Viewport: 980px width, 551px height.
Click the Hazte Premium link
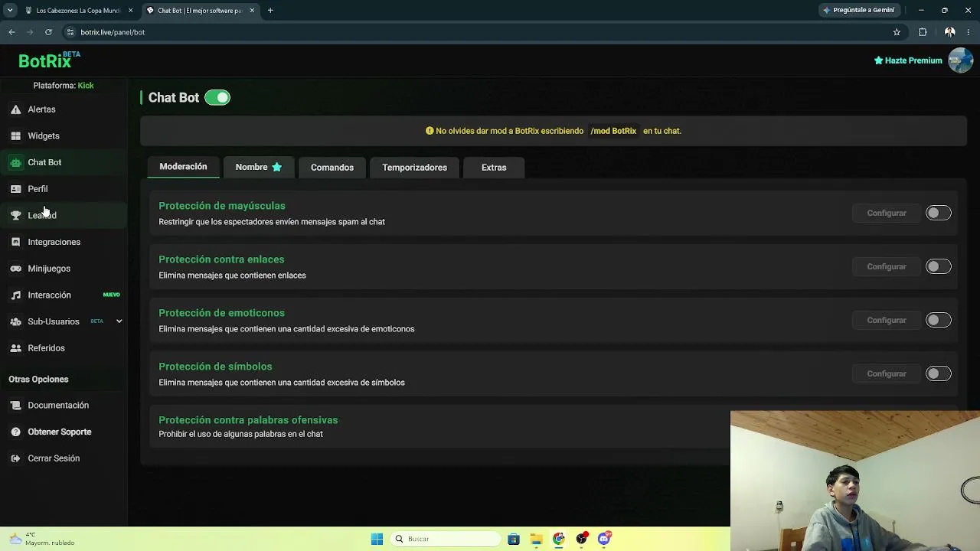908,60
